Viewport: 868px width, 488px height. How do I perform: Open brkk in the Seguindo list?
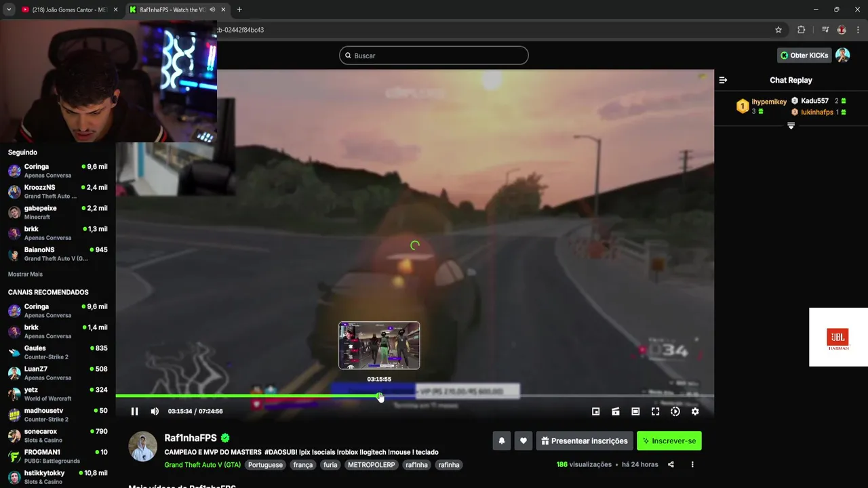pos(58,233)
